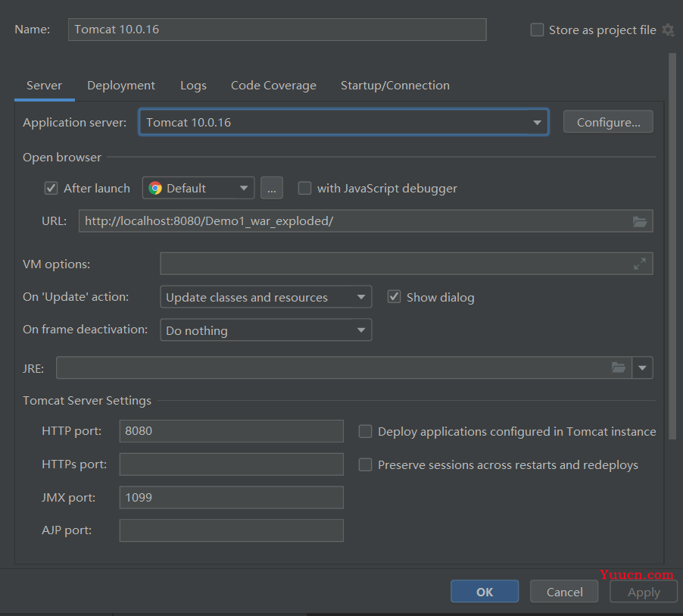Switch to the Server tab
Viewport: 683px width, 616px height.
coord(45,86)
